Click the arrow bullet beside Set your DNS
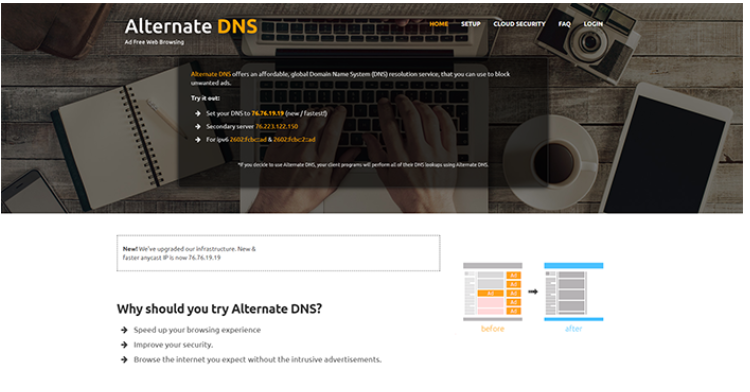The image size is (750, 392). (198, 113)
